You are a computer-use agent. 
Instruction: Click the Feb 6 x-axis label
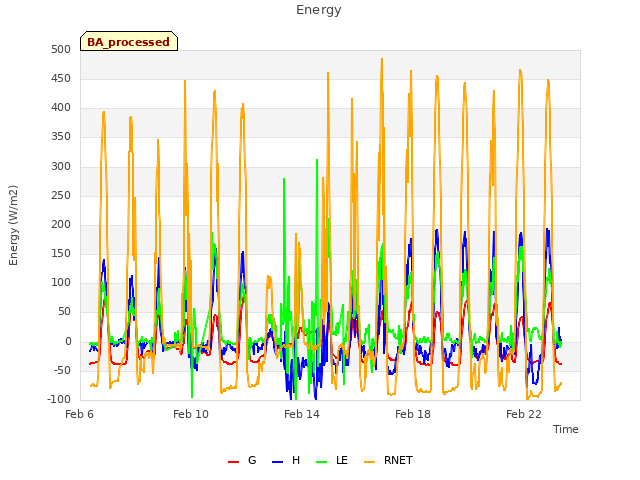point(80,414)
